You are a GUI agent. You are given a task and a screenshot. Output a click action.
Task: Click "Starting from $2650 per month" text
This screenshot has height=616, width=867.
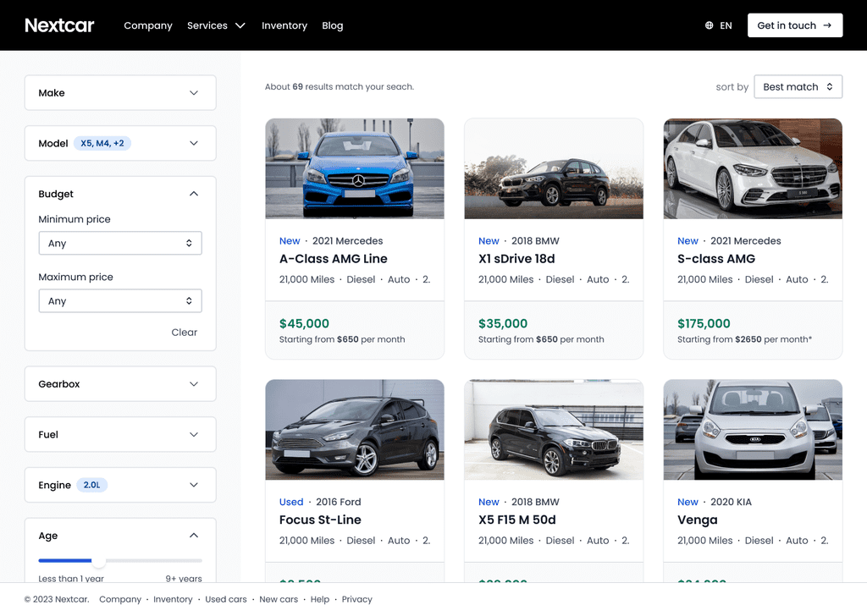click(744, 339)
